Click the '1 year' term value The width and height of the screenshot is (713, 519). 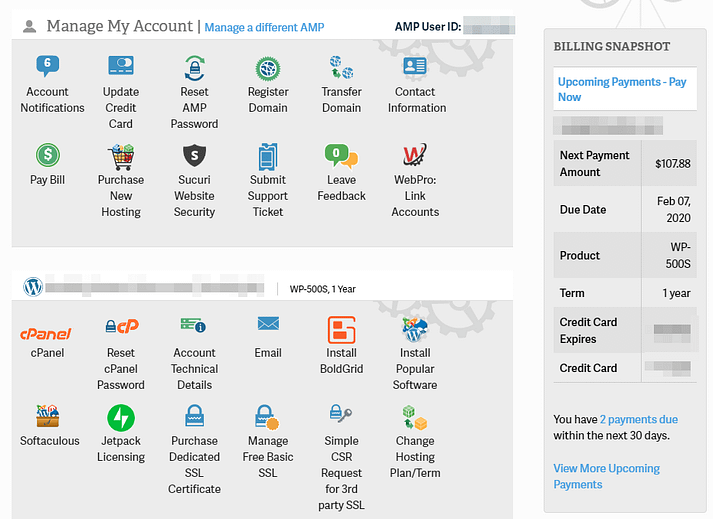click(x=676, y=293)
